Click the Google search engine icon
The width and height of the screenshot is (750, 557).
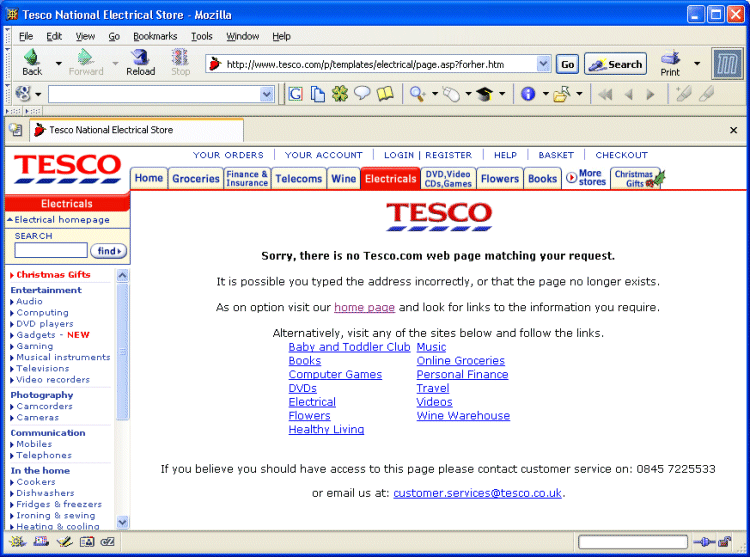[x=22, y=93]
